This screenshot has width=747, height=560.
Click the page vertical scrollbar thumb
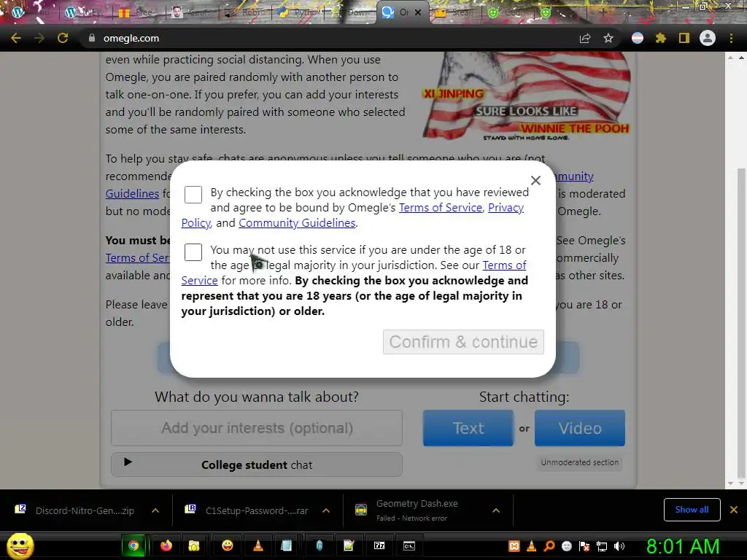(x=742, y=324)
